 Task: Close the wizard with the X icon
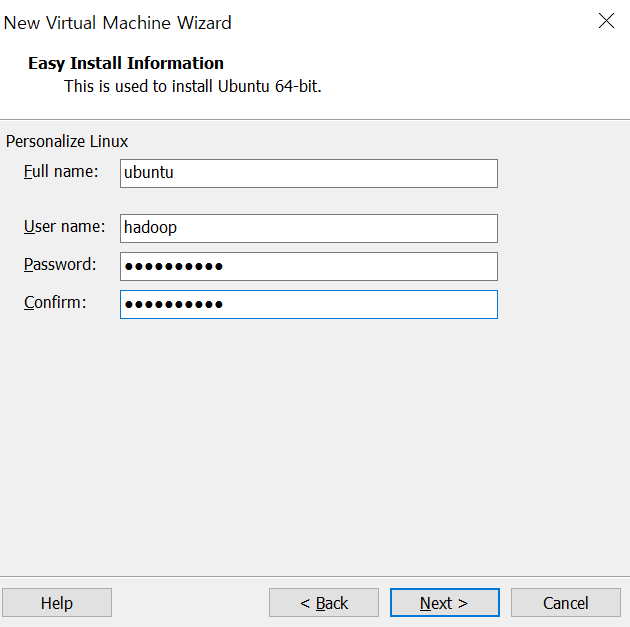606,20
